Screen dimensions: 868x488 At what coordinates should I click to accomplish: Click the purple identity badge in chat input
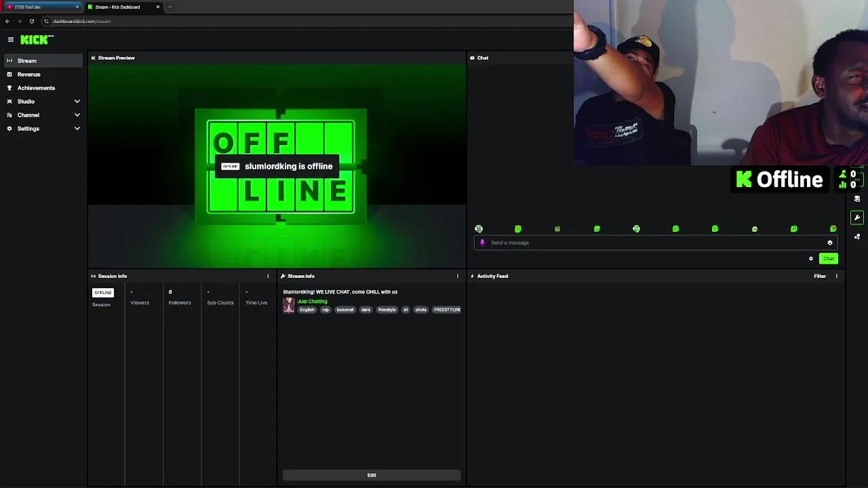pyautogui.click(x=482, y=243)
